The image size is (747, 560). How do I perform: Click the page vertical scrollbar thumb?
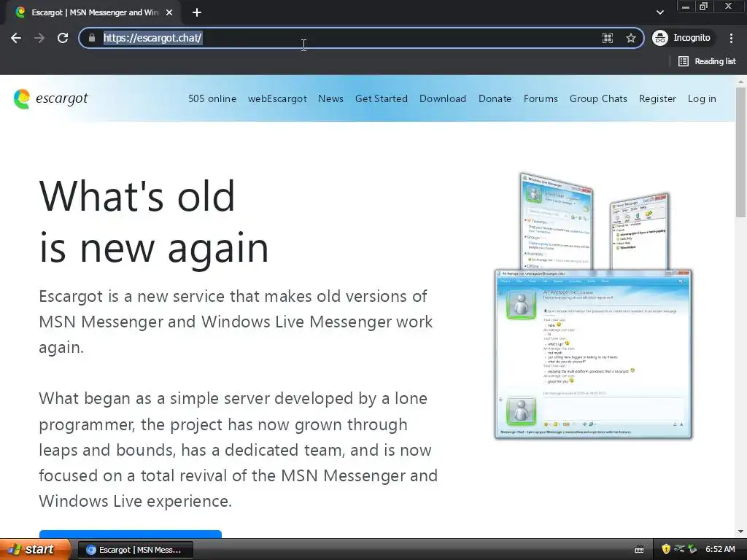[741, 152]
